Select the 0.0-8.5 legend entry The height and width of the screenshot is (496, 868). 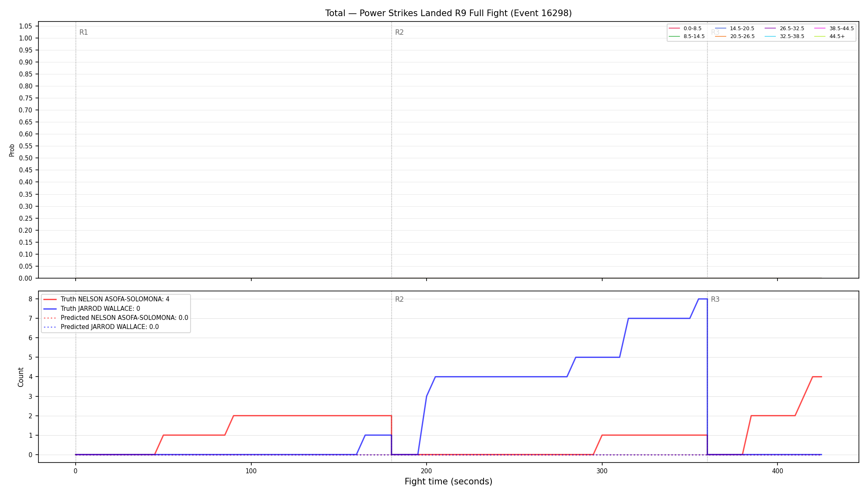[x=686, y=29]
